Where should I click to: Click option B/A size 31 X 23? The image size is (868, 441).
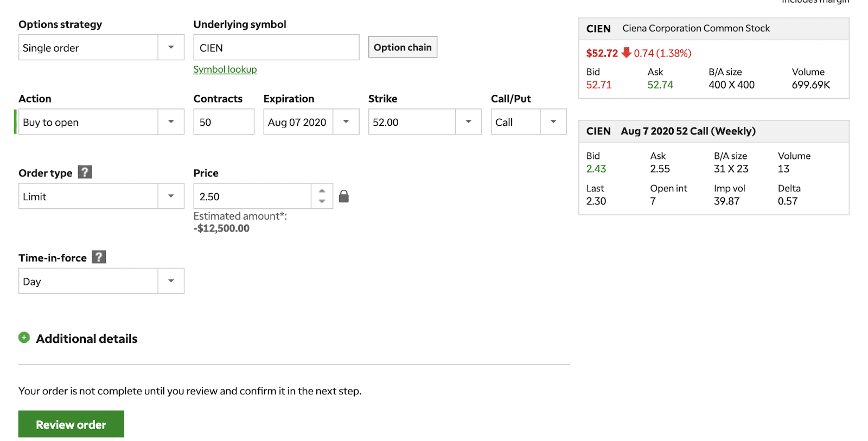pos(731,169)
